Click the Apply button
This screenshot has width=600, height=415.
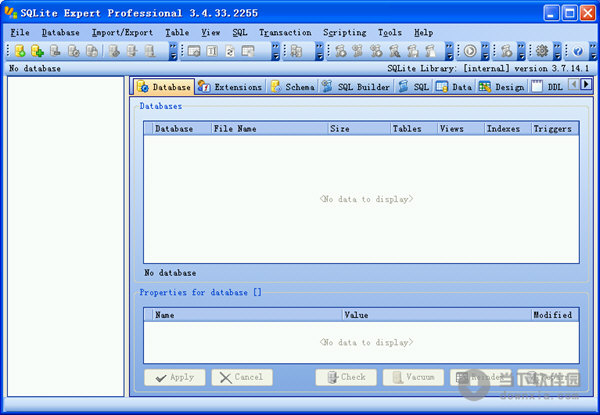(174, 377)
